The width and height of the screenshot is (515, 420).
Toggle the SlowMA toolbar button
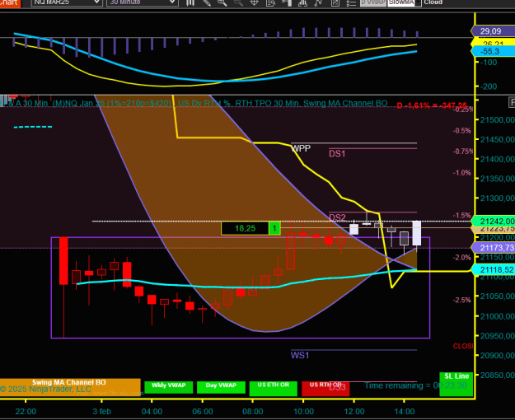[401, 2]
